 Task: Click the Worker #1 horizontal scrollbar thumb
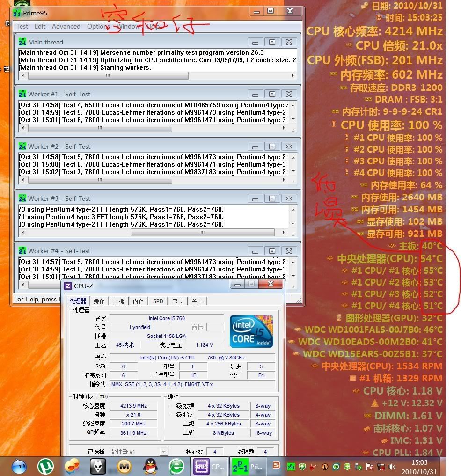click(99, 128)
